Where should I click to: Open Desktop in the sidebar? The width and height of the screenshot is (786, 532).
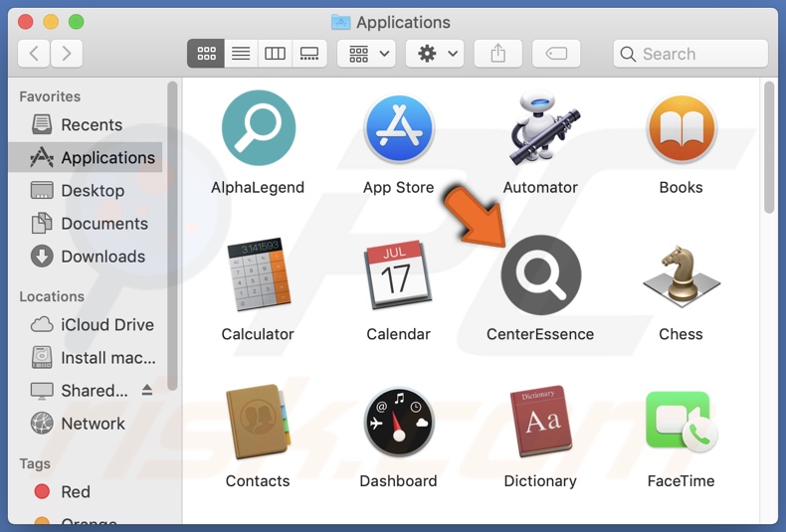(x=86, y=191)
